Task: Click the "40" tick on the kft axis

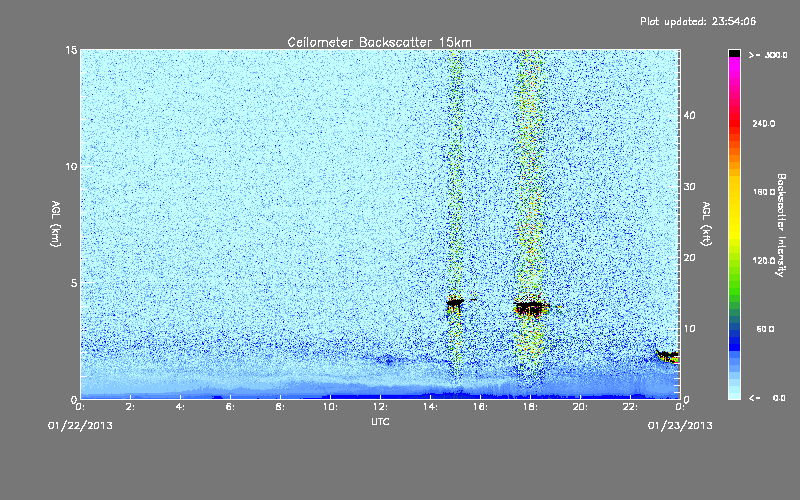Action: coord(689,116)
